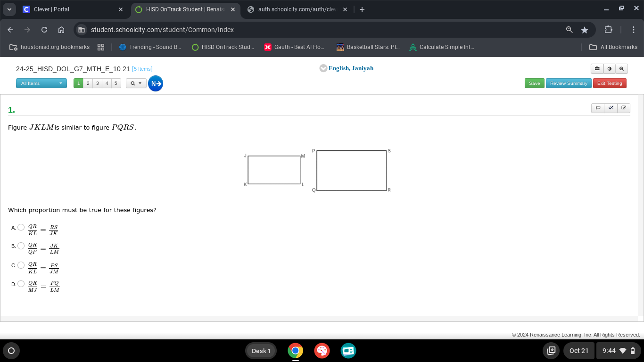Screen dimensions: 644x362
Task: Open the toolbox briefcase icon
Action: click(597, 69)
